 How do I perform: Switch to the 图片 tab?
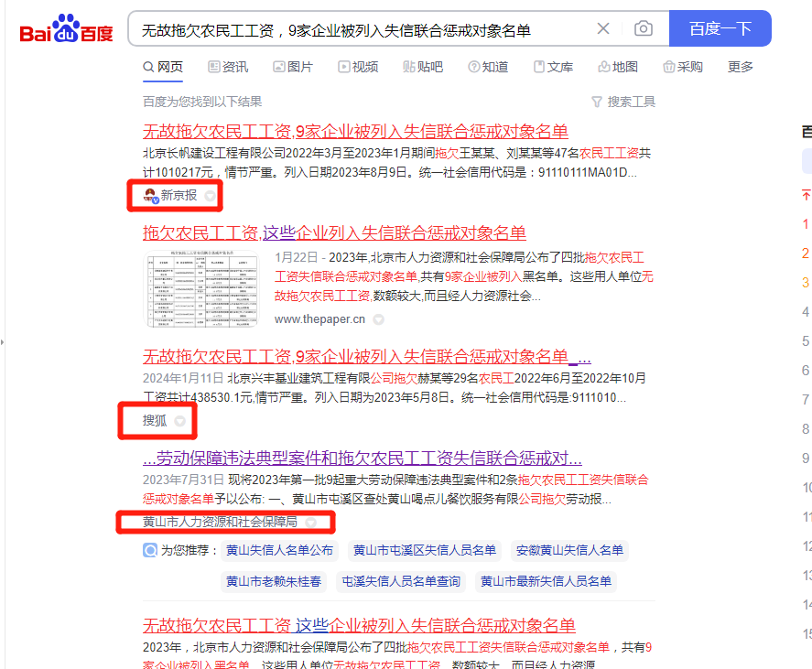pyautogui.click(x=292, y=67)
